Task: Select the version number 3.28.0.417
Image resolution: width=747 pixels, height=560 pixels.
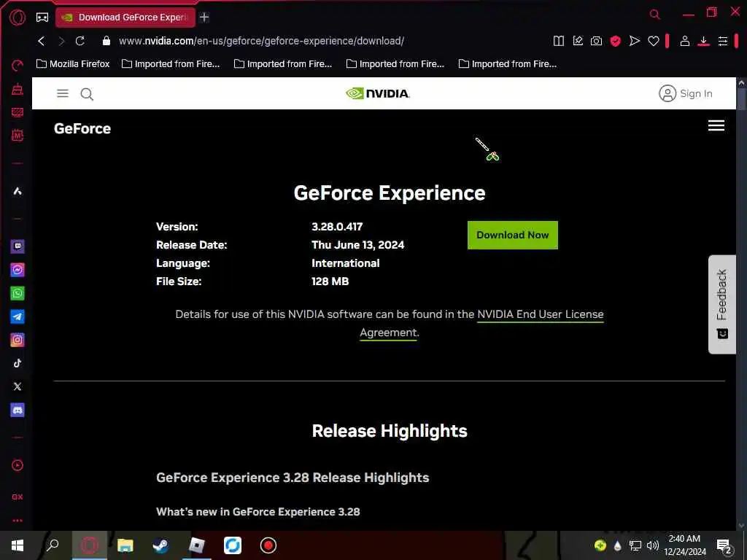Action: 337,227
